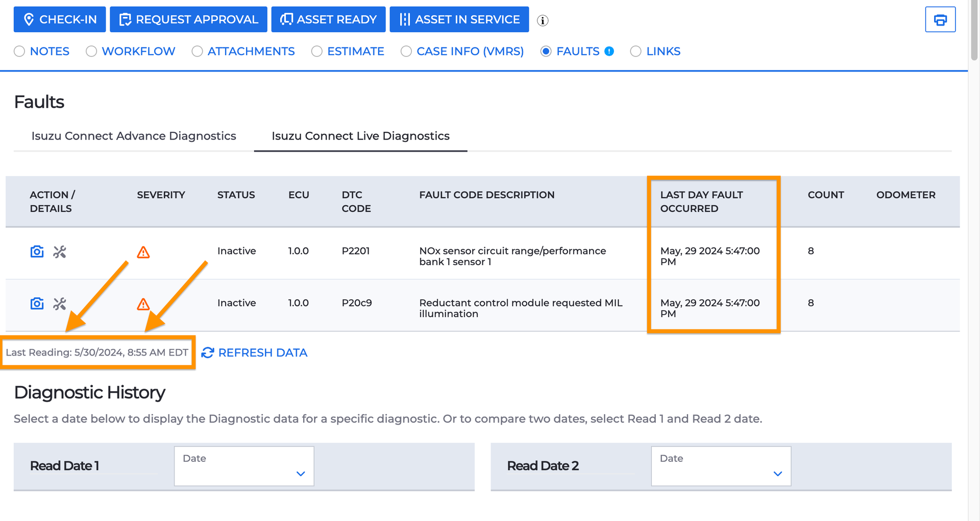
Task: Click the DTC Code column header
Action: coord(356,202)
